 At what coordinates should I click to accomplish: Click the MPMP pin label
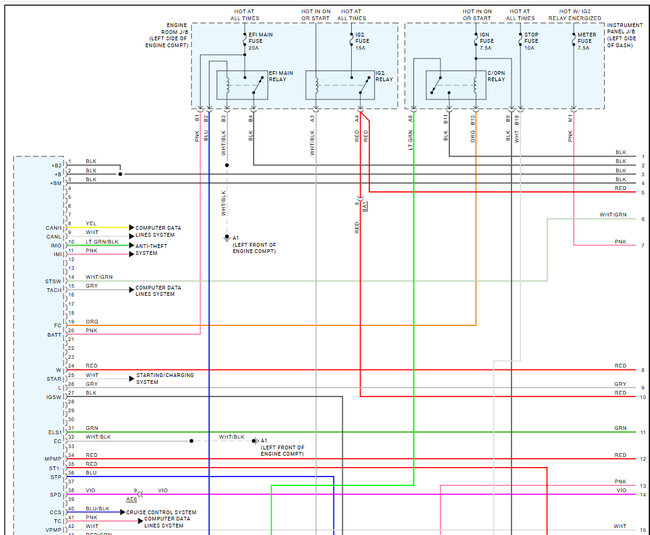[53, 459]
